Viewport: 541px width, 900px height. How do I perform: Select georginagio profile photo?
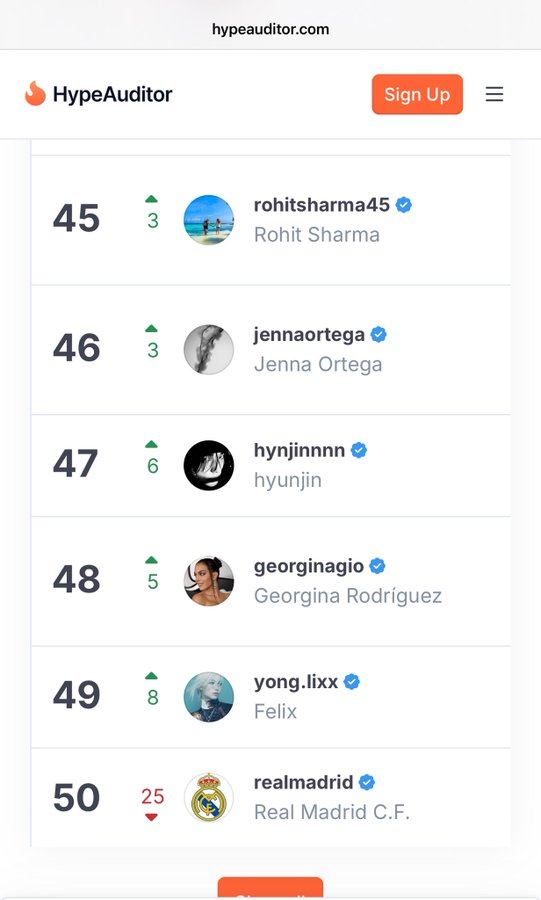[208, 581]
